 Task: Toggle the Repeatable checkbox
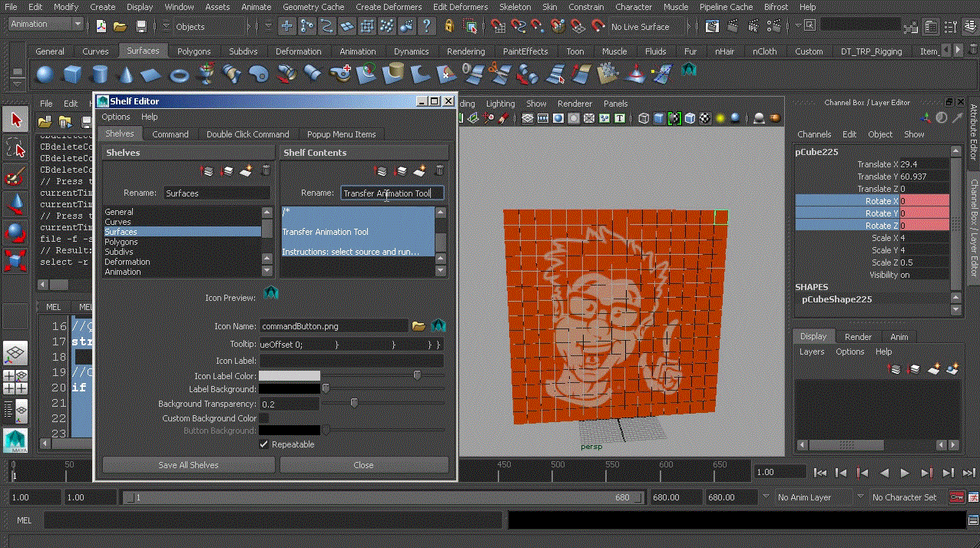point(264,444)
